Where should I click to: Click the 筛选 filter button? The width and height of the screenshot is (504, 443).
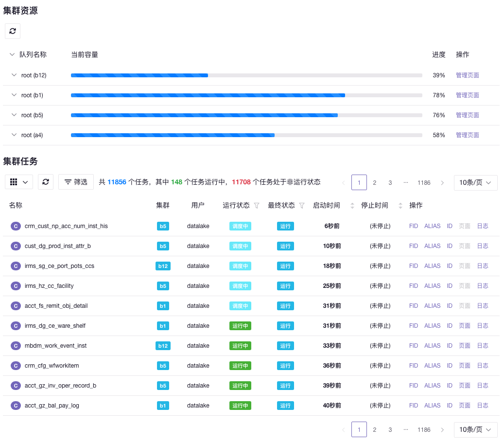(x=76, y=182)
